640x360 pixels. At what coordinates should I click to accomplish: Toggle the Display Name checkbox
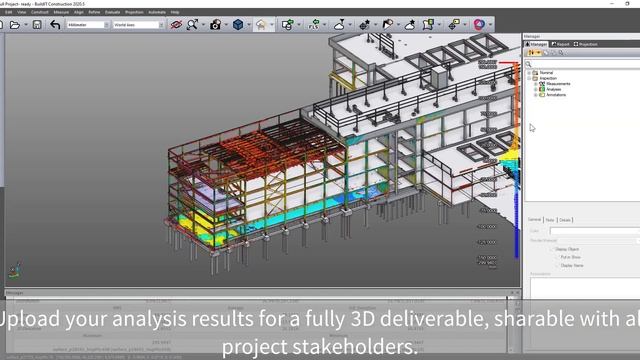click(x=557, y=265)
